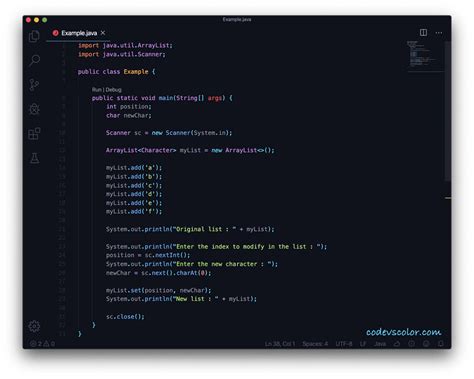Click the myList.add('d') line
The height and width of the screenshot is (379, 474).
(134, 194)
